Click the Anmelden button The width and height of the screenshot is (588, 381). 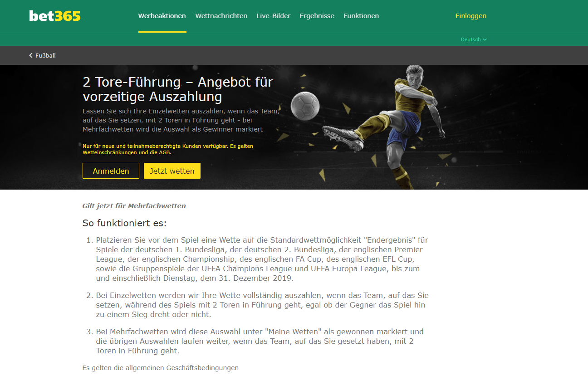[x=111, y=171]
